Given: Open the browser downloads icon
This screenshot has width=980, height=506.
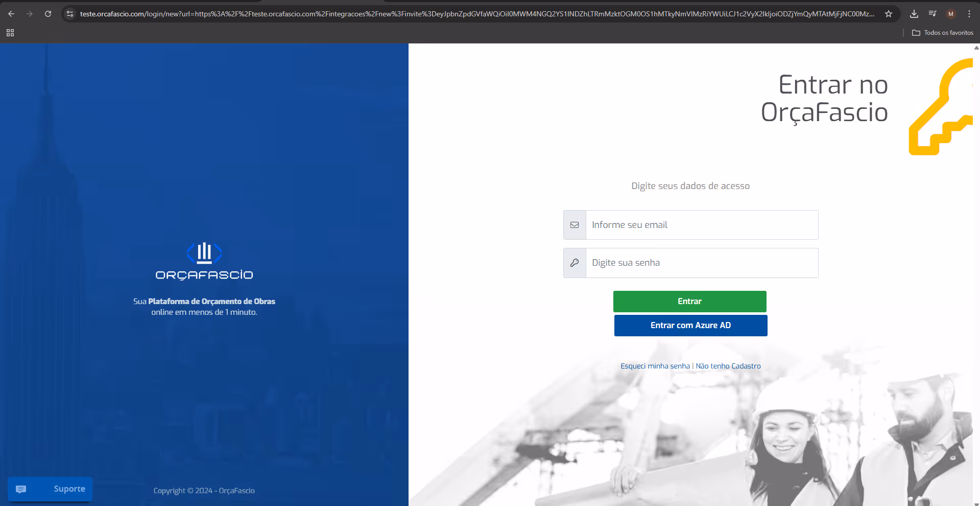Looking at the screenshot, I should pos(914,14).
